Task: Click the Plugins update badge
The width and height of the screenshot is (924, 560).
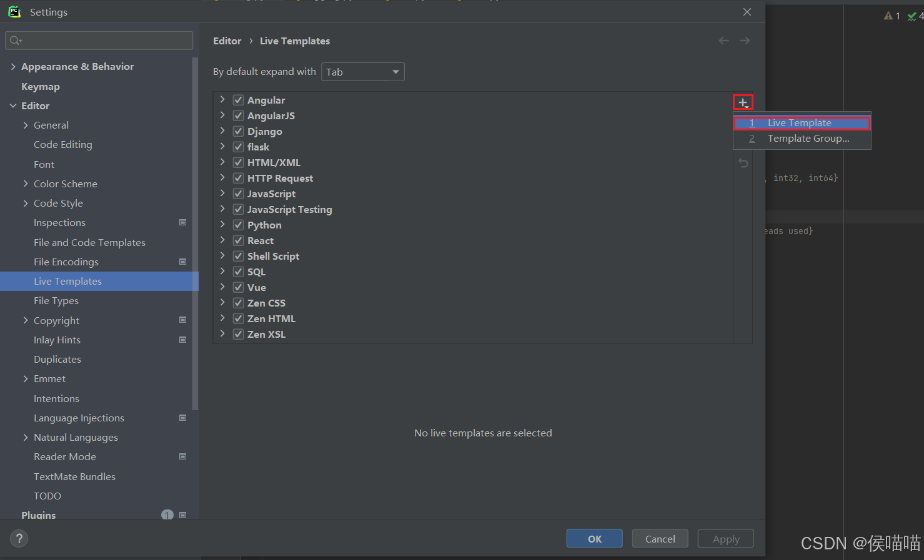Action: pyautogui.click(x=167, y=514)
